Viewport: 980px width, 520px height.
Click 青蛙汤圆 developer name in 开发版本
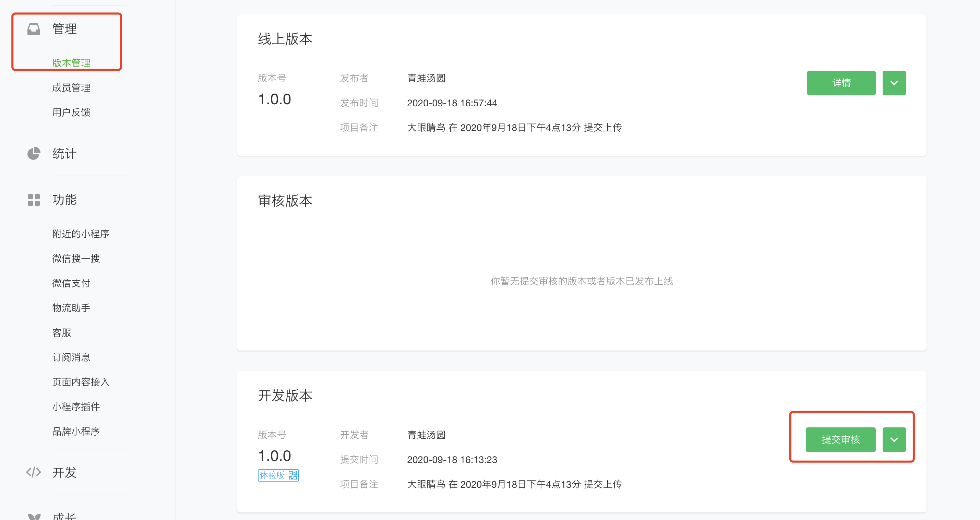(x=426, y=435)
